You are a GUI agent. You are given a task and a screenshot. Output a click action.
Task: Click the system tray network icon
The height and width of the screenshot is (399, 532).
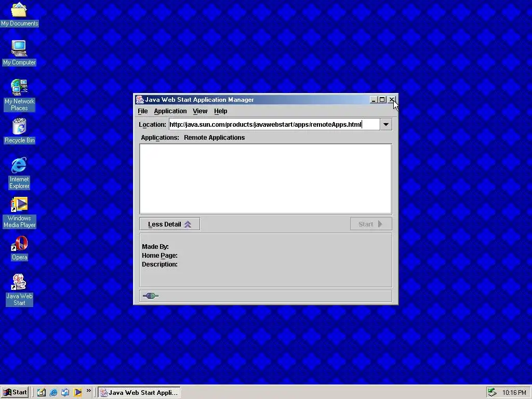coord(492,393)
